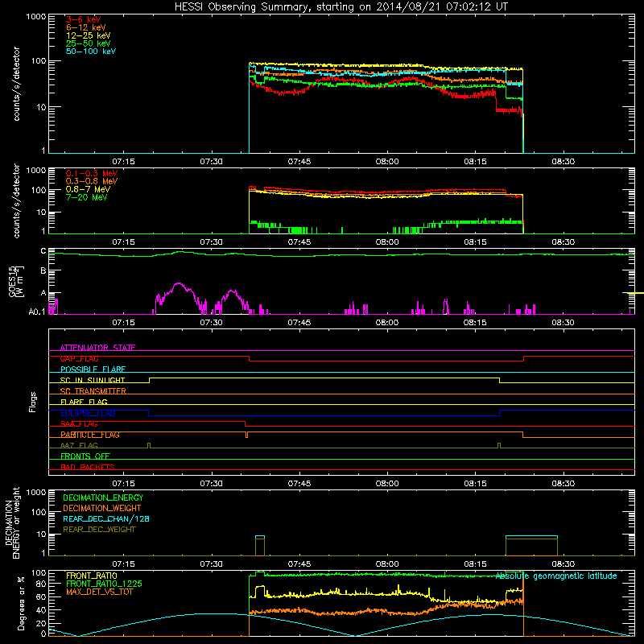Select the SAA_FLAG label
The image size is (644, 644).
tap(79, 424)
